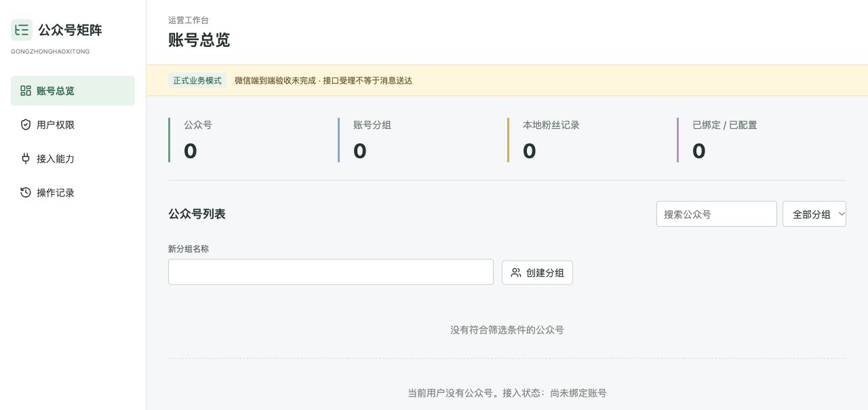View the 操作记录 page
The height and width of the screenshot is (410, 868).
(73, 192)
